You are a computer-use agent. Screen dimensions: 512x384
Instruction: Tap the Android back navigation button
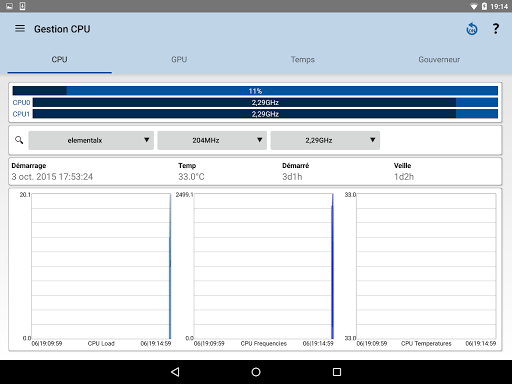click(175, 372)
